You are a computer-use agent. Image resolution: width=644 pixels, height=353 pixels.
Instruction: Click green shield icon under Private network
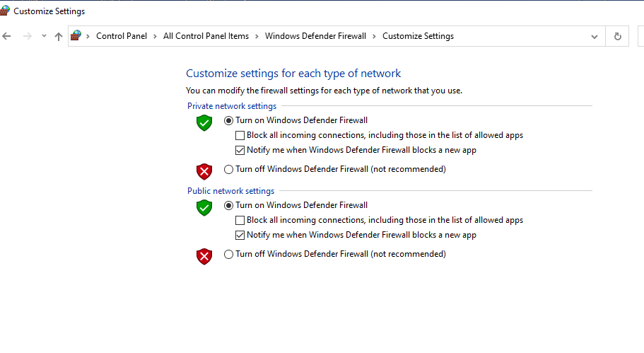204,122
